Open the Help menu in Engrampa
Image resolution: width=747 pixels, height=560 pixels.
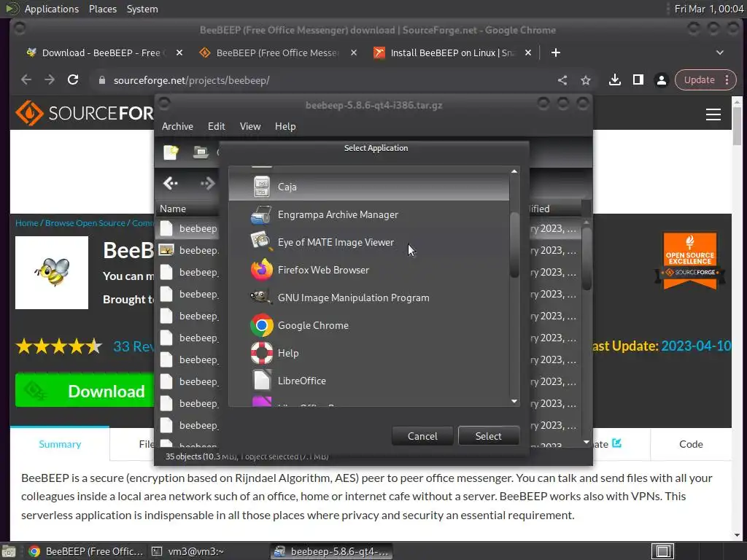tap(285, 126)
